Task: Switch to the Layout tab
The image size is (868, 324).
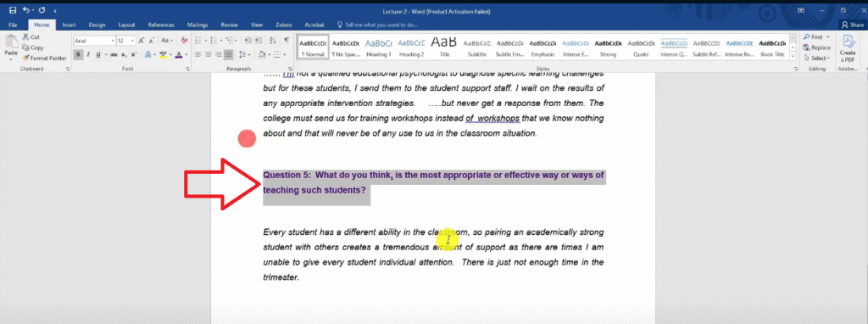Action: tap(127, 25)
